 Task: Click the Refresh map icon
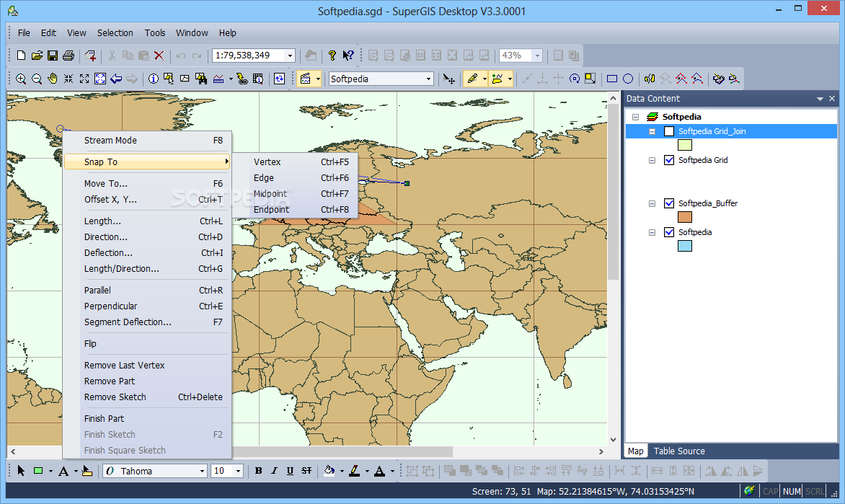point(279,79)
